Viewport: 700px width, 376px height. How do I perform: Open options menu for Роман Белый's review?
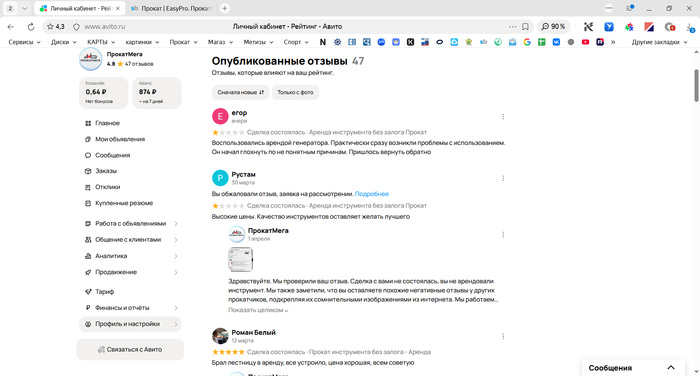click(x=503, y=337)
